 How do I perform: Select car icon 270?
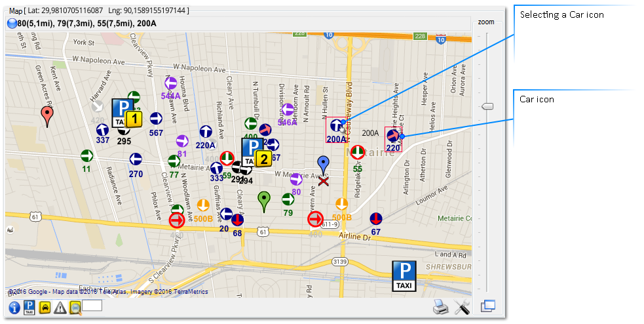(136, 159)
